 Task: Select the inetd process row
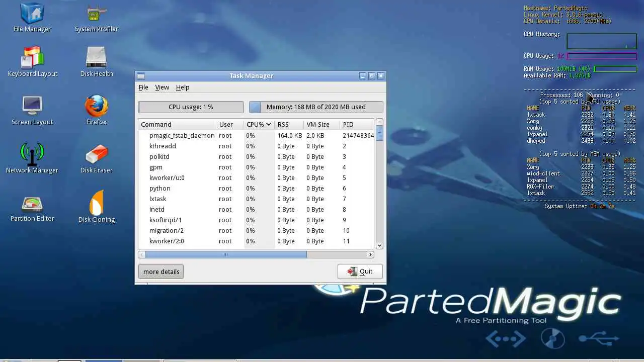[x=256, y=210]
